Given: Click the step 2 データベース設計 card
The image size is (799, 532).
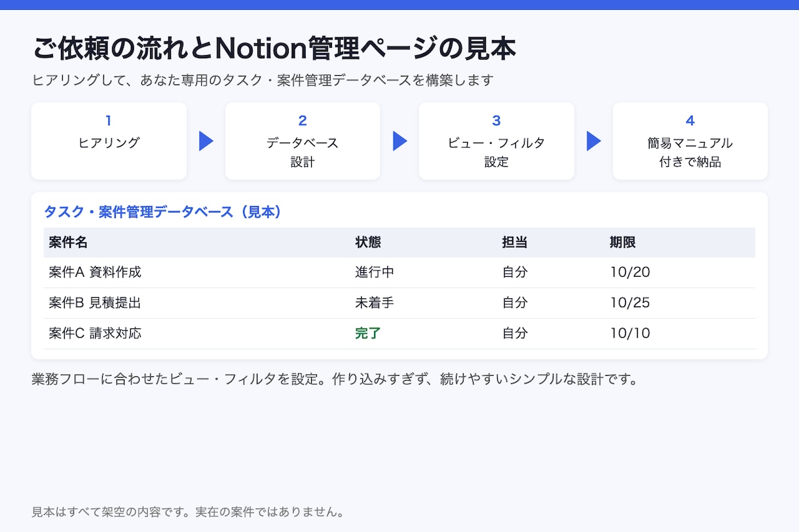Looking at the screenshot, I should click(303, 141).
